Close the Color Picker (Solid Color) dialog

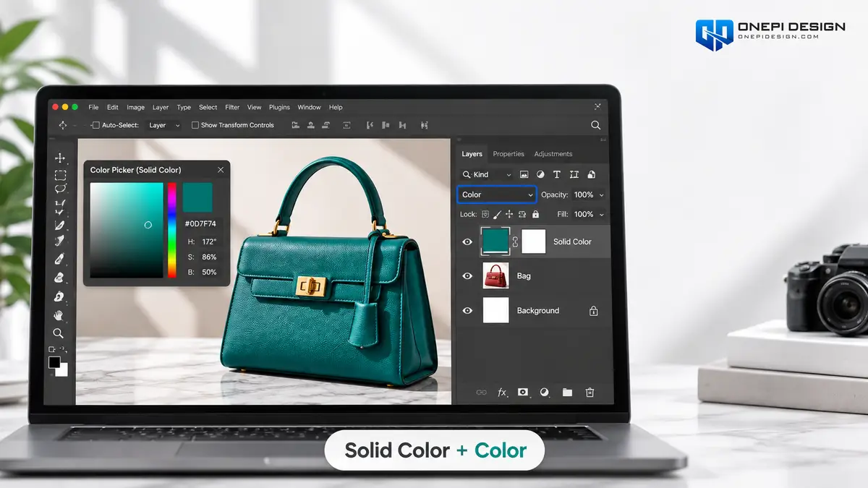point(221,170)
